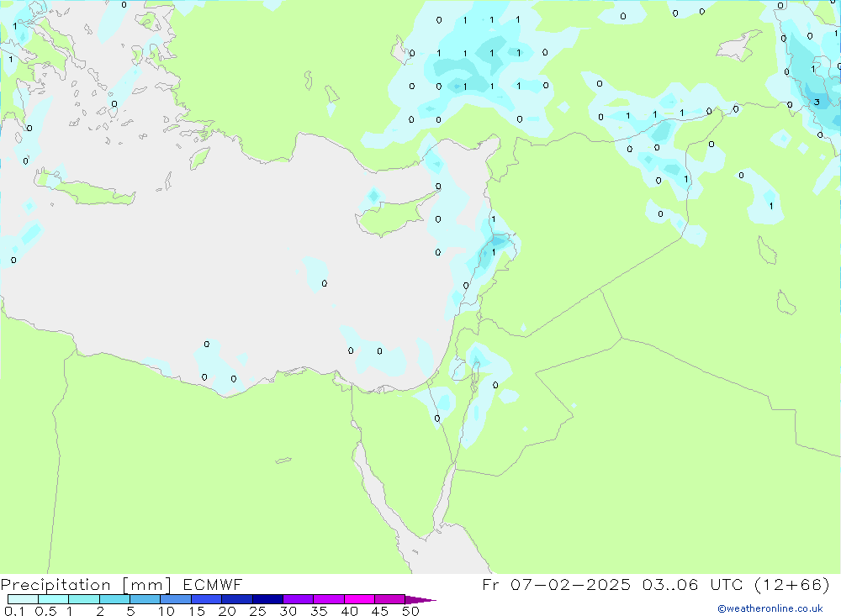Click the "ECMWF" model label
Image resolution: width=841 pixels, height=616 pixels.
pos(213,584)
